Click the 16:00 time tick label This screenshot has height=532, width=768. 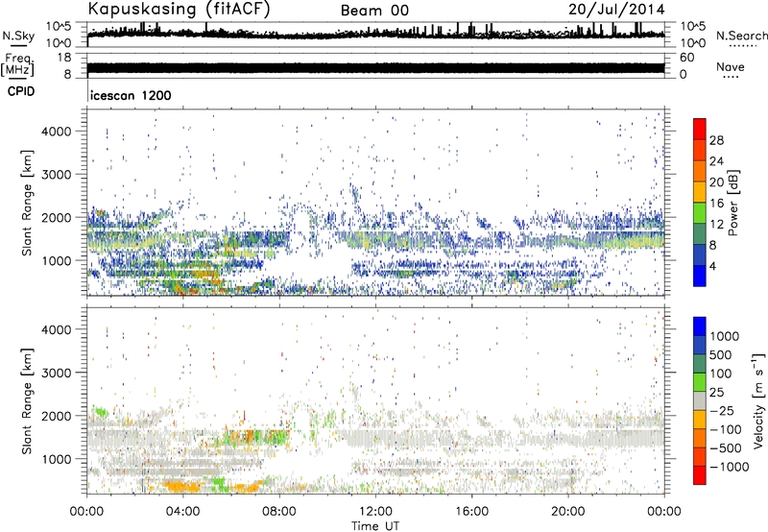(x=471, y=512)
